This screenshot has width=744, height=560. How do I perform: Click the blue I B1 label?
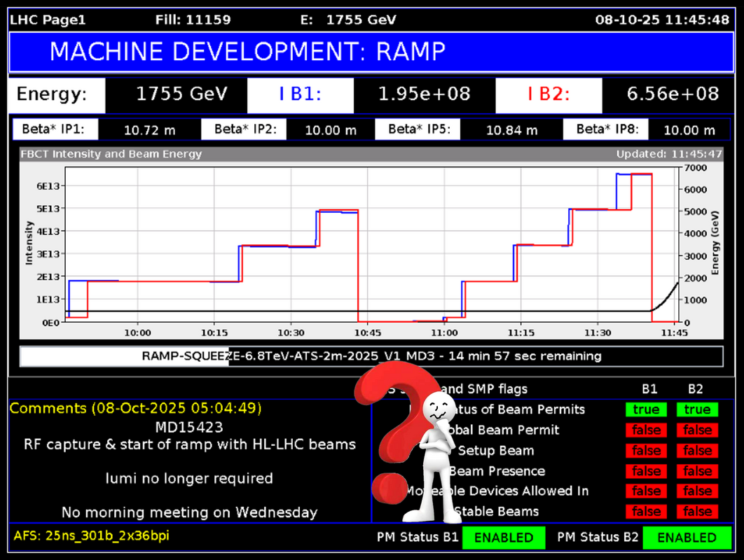300,94
